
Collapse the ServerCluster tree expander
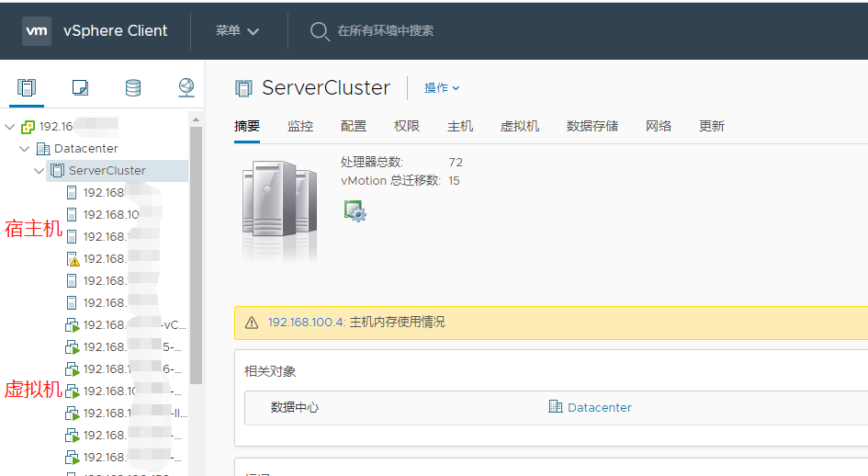click(39, 171)
